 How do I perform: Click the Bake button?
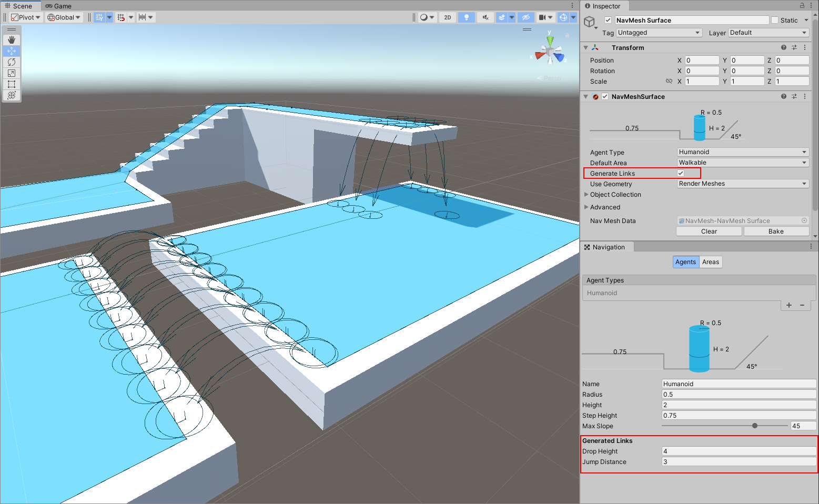tap(776, 231)
